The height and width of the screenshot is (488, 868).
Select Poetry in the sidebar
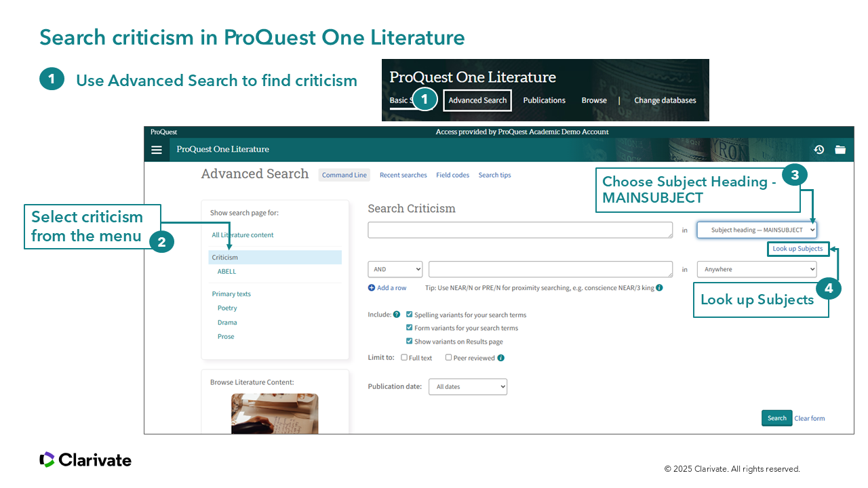click(x=227, y=308)
